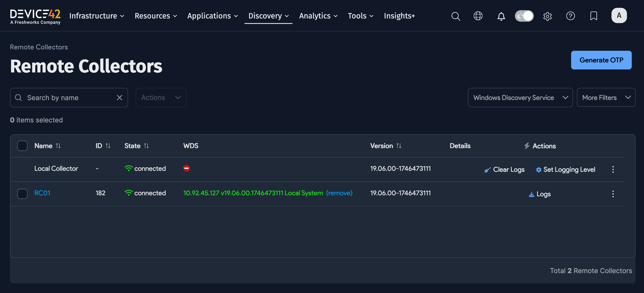This screenshot has width=644, height=293.
Task: Open bookmarks using the bookmark icon
Action: tap(593, 16)
